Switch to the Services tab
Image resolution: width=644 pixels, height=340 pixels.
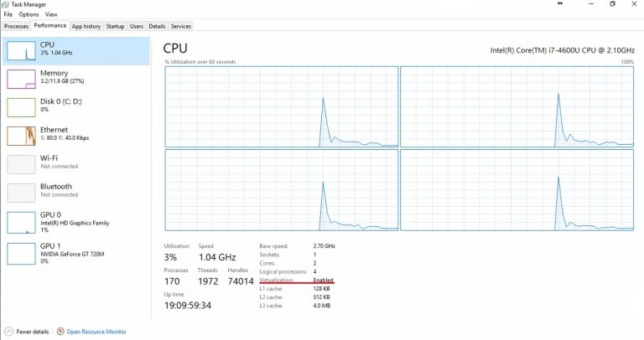click(181, 26)
